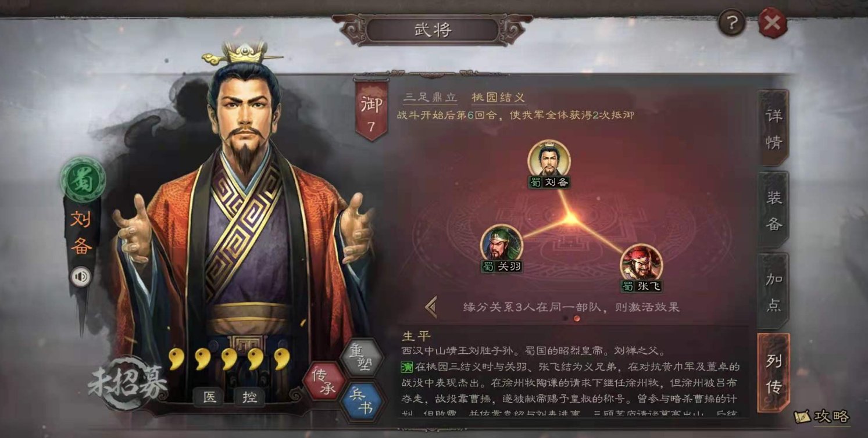Select the 列传 side tab
868x438 pixels.
coord(773,373)
